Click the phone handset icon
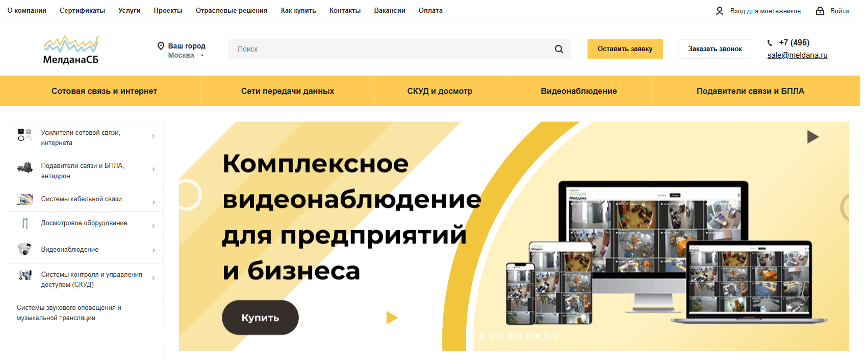 point(770,43)
